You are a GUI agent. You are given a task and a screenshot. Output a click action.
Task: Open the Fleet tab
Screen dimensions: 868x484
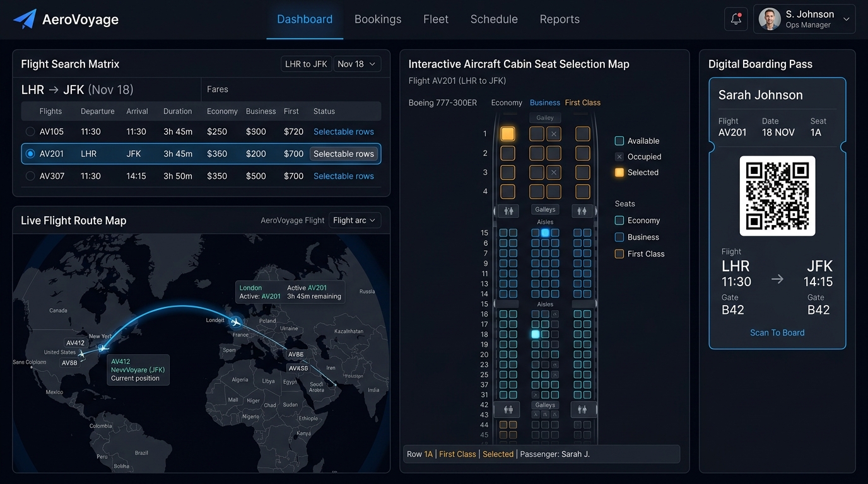[436, 19]
